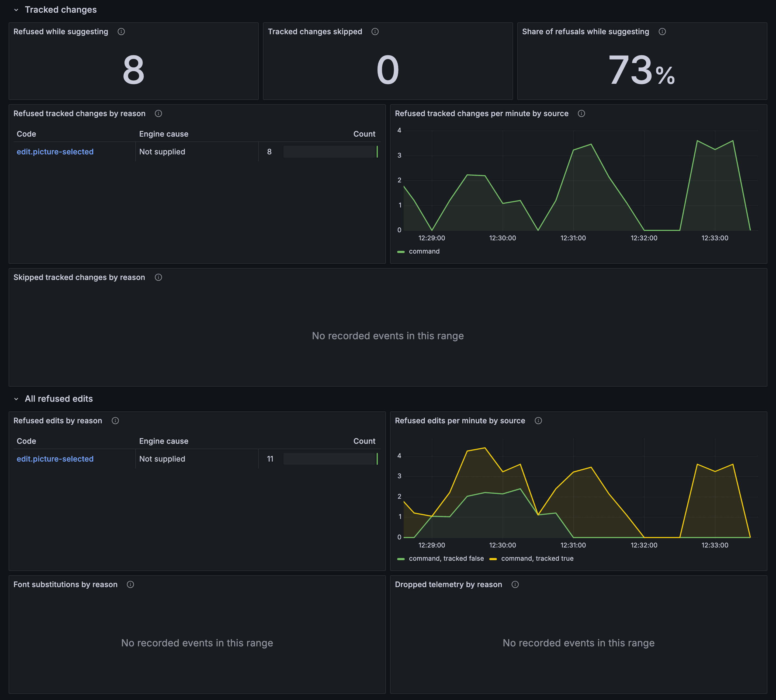The width and height of the screenshot is (776, 700).
Task: Select the large 8 stat value
Action: coord(133,70)
